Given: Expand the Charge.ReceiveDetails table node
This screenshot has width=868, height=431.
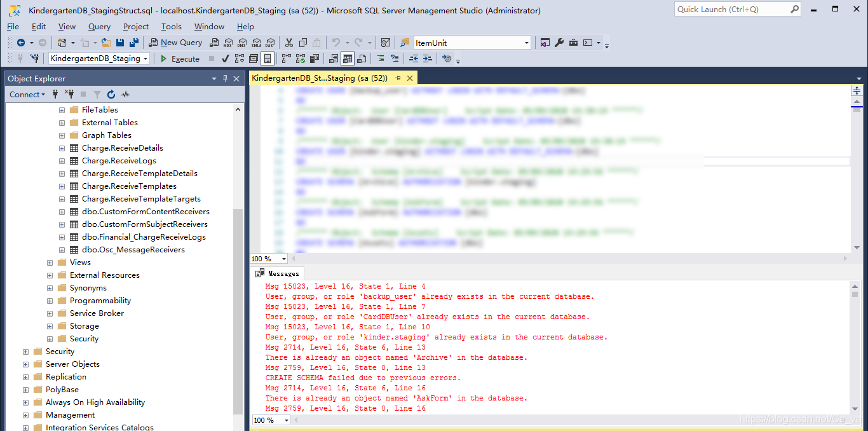Looking at the screenshot, I should 62,148.
